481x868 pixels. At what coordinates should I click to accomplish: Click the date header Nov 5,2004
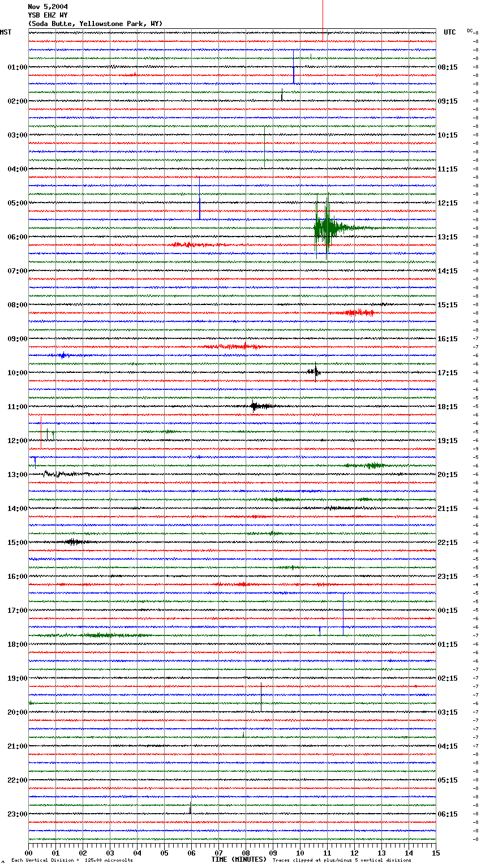48,7
